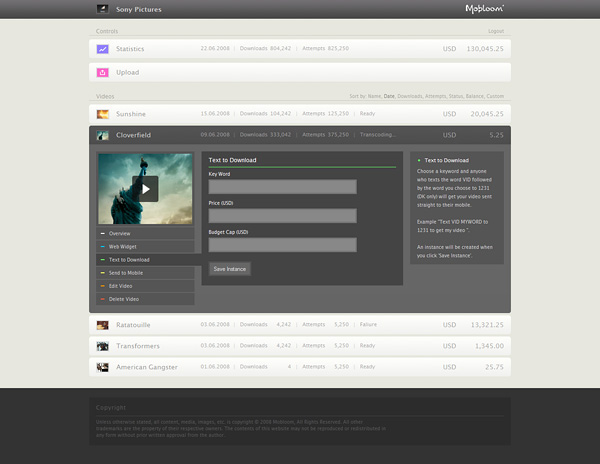Choose Edit Video in side menu
Image resolution: width=600 pixels, height=464 pixels.
pos(145,286)
